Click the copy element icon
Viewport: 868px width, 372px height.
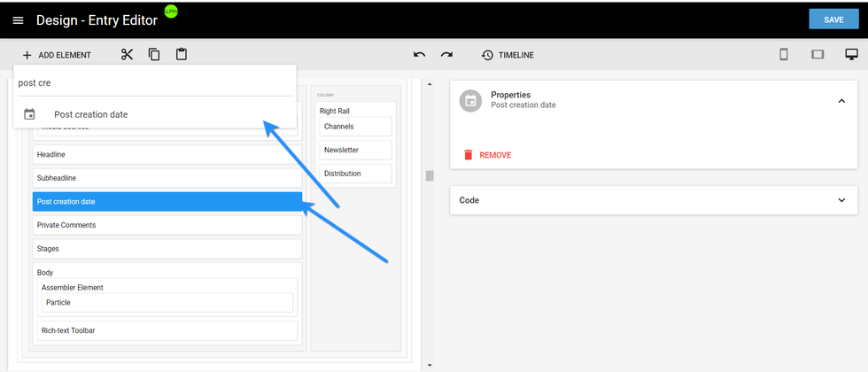tap(154, 55)
